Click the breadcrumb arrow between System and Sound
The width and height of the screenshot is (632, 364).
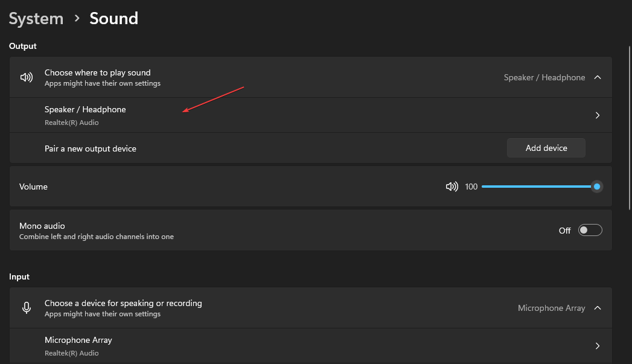point(77,19)
